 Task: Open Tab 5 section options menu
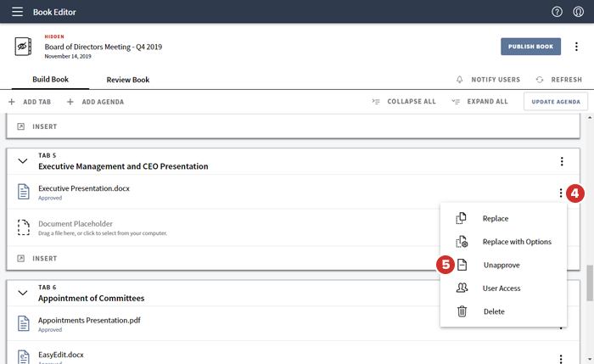coord(561,161)
